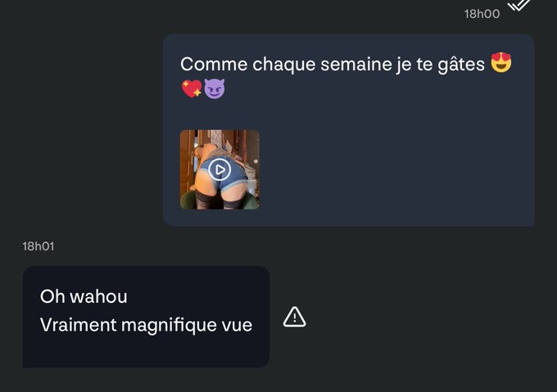
Task: Click the word "wahou" in the reply
Action: pos(98,296)
